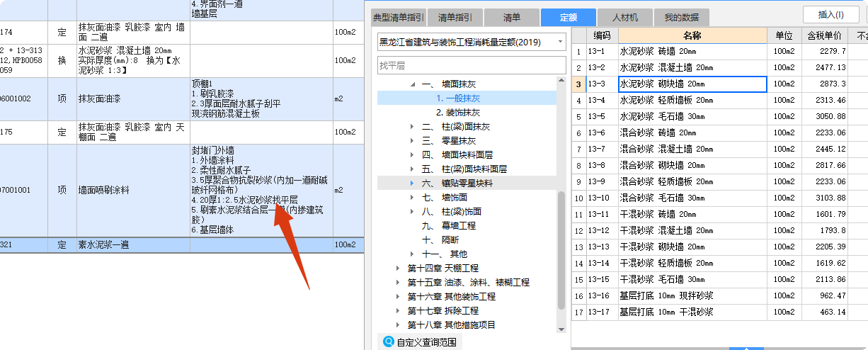
Task: Click the 编码 column header
Action: (x=602, y=35)
